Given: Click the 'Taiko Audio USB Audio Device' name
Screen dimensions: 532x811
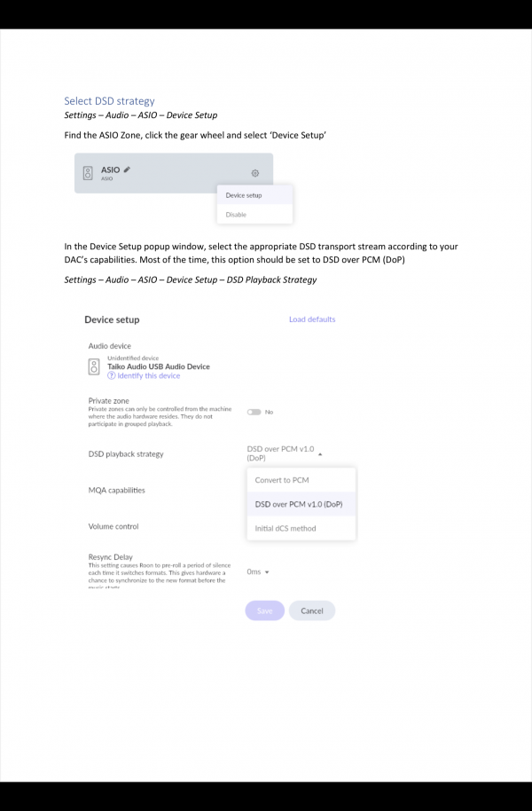Looking at the screenshot, I should [159, 366].
